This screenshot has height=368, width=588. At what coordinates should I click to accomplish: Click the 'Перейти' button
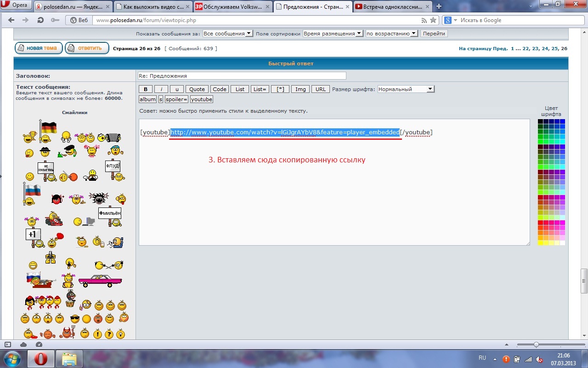click(434, 34)
